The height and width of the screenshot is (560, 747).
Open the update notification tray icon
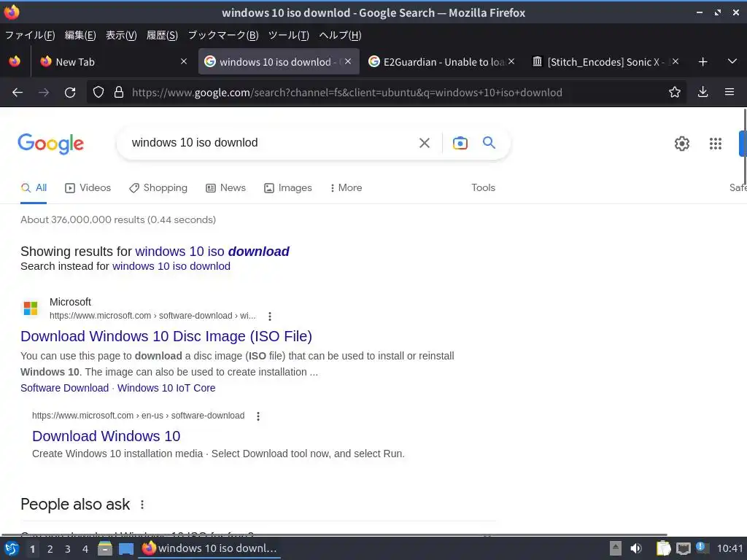tap(701, 548)
